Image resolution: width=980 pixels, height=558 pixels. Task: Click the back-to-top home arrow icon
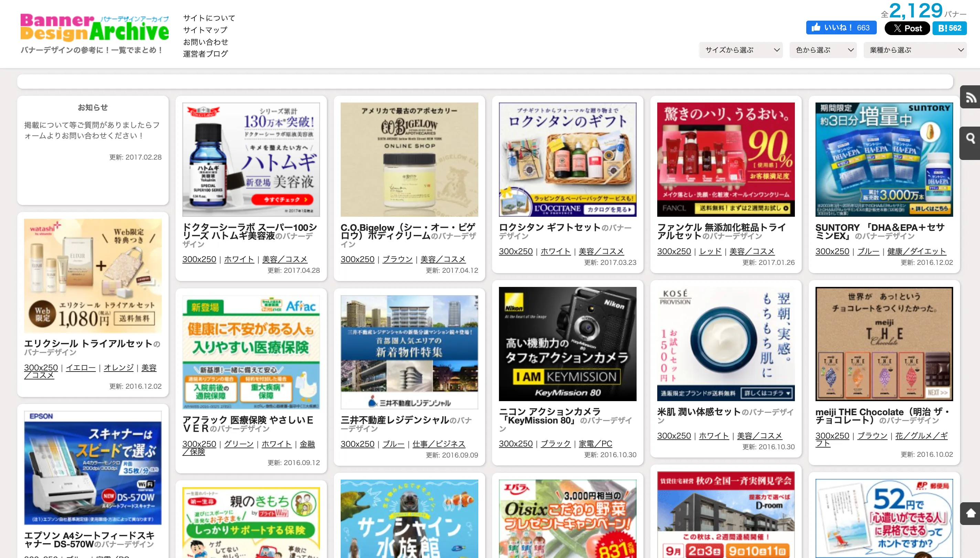coord(970,513)
